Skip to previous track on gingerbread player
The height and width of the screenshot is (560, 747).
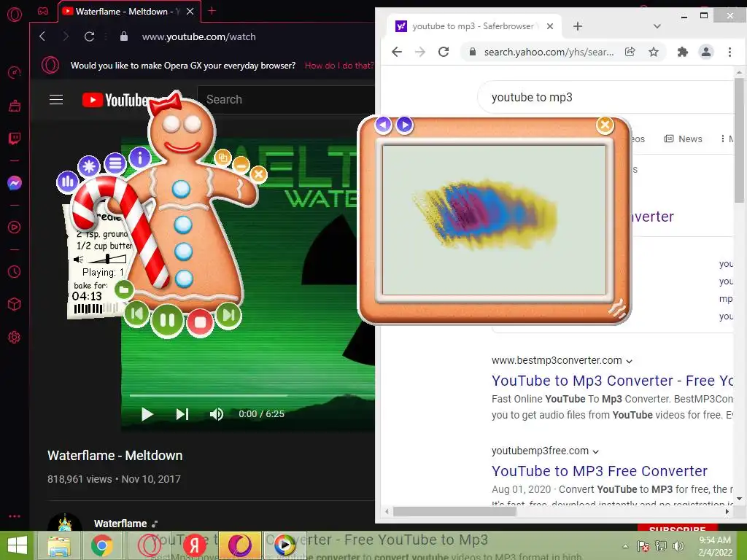[136, 314]
